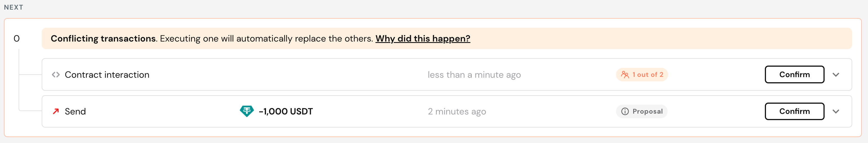Open the Contract interaction row
Image resolution: width=868 pixels, height=143 pixels.
click(447, 74)
